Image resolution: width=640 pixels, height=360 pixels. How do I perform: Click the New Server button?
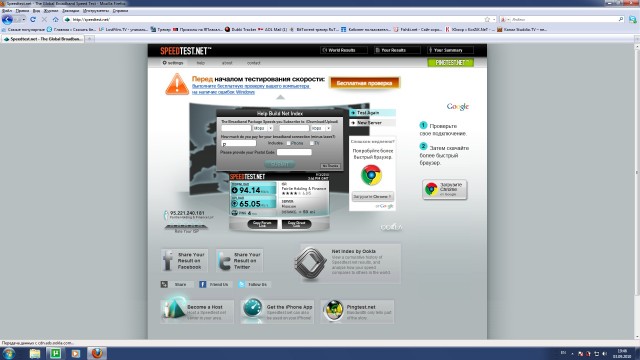click(372, 122)
